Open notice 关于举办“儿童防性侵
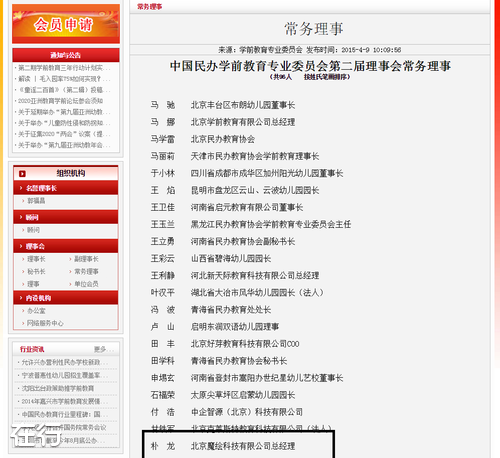 (x=64, y=123)
